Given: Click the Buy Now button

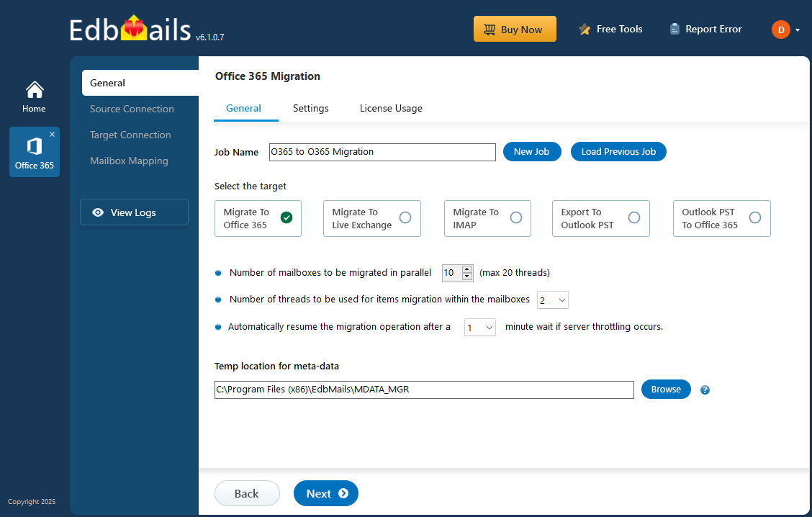Looking at the screenshot, I should pyautogui.click(x=515, y=29).
